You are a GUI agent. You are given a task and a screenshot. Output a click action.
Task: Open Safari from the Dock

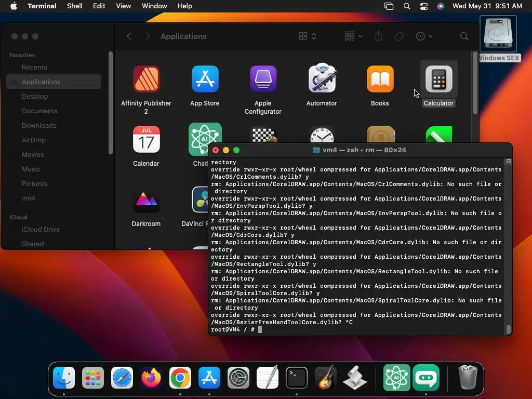(122, 378)
